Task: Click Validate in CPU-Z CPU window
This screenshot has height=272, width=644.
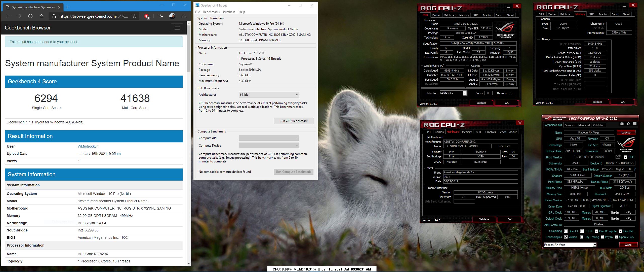Action: 481,103
